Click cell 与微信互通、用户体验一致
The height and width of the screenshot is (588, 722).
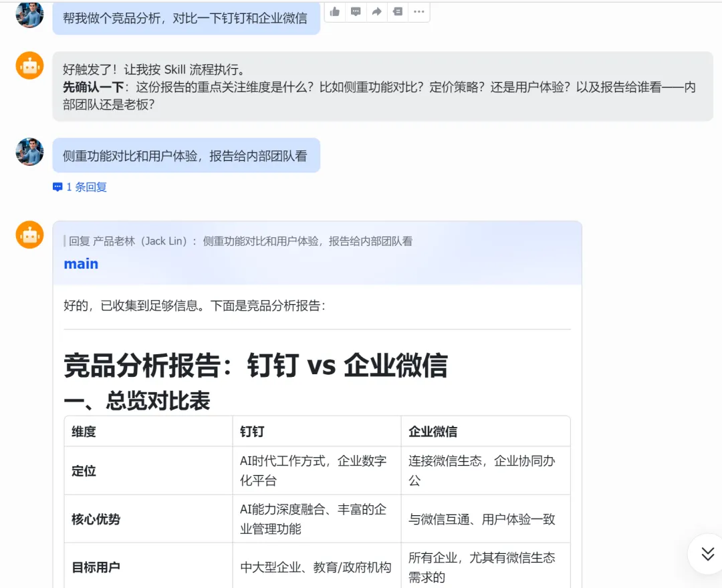point(486,519)
